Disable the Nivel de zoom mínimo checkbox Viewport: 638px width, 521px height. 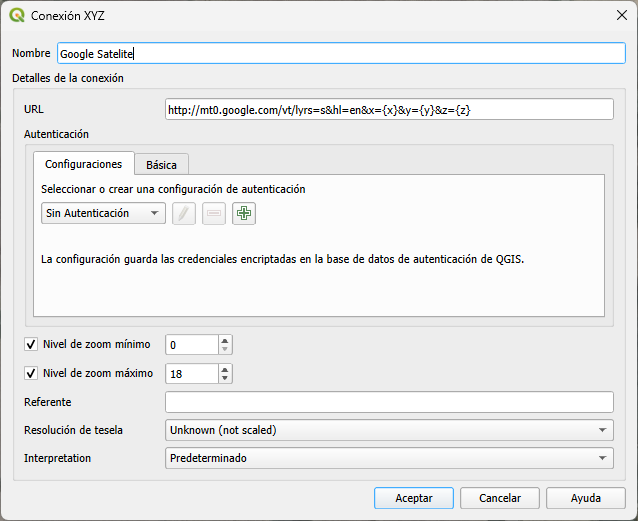coord(31,344)
